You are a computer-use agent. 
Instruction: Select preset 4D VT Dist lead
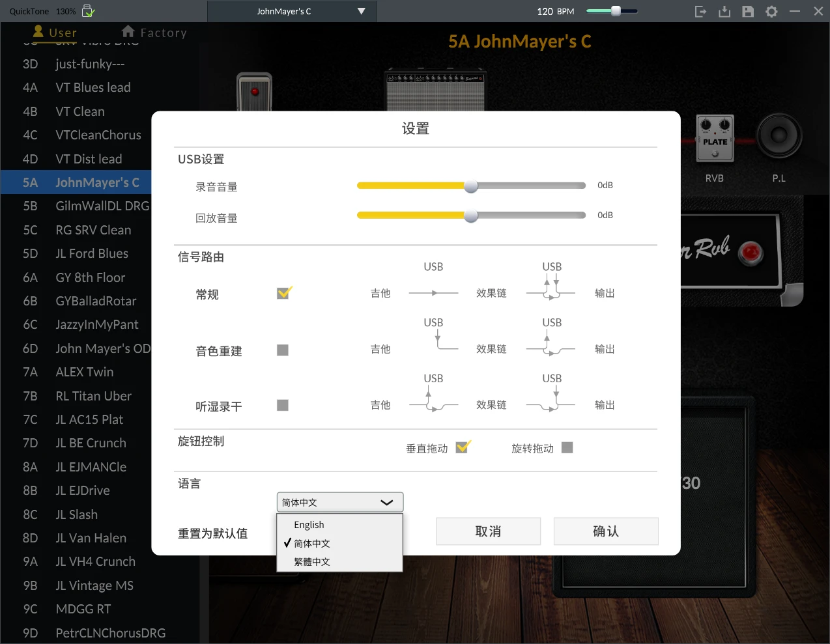click(76, 159)
